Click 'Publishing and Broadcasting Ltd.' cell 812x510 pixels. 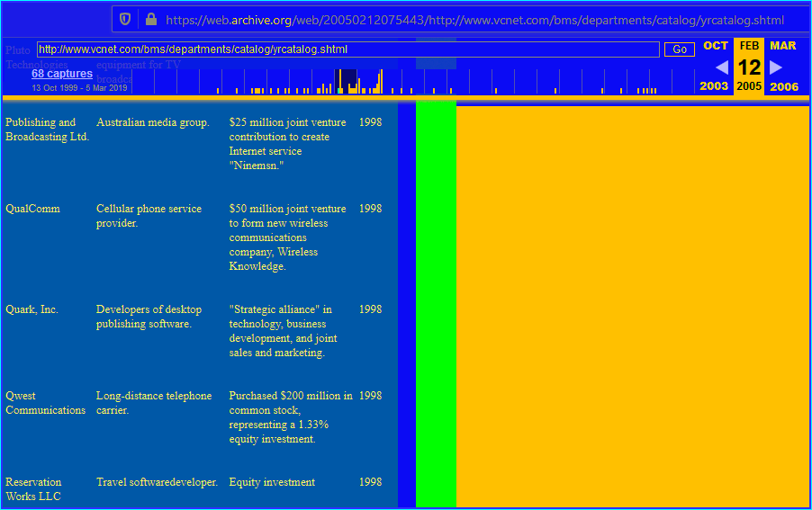point(47,130)
